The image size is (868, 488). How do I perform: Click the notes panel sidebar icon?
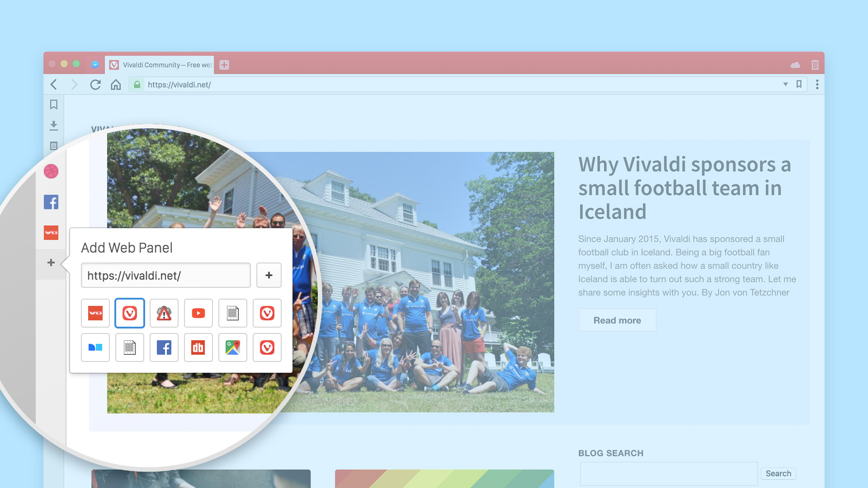pos(54,145)
